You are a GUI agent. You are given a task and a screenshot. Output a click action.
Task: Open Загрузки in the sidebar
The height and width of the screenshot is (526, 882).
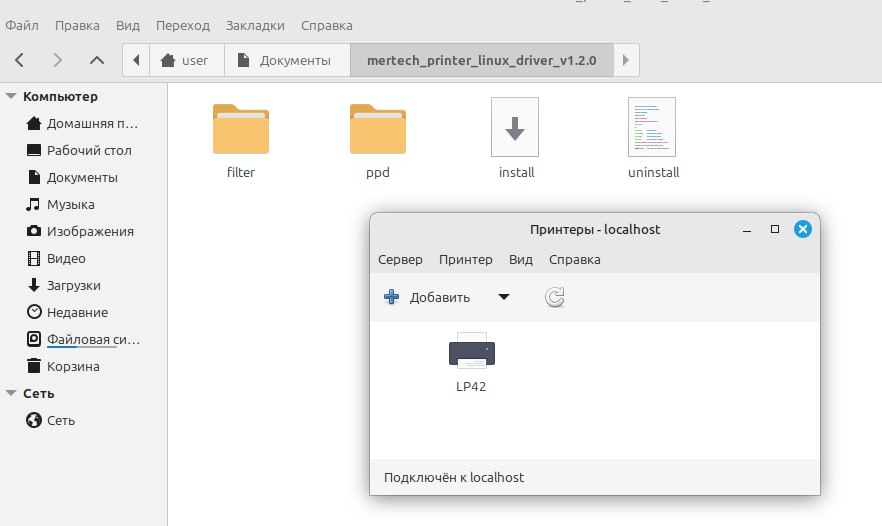point(73,285)
